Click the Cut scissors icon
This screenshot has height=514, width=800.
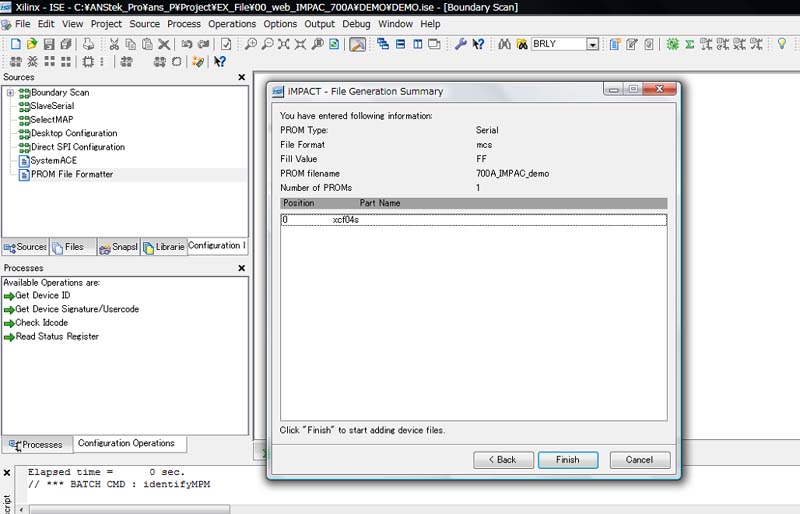point(114,44)
